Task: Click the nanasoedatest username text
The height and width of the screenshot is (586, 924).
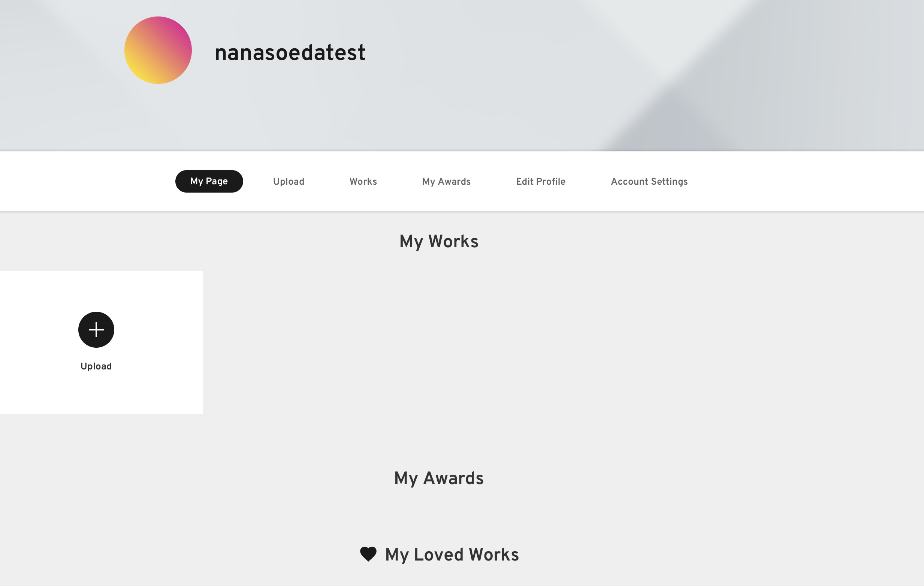Action: (290, 52)
